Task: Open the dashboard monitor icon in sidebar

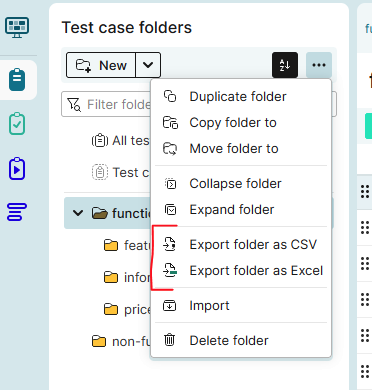Action: click(17, 27)
